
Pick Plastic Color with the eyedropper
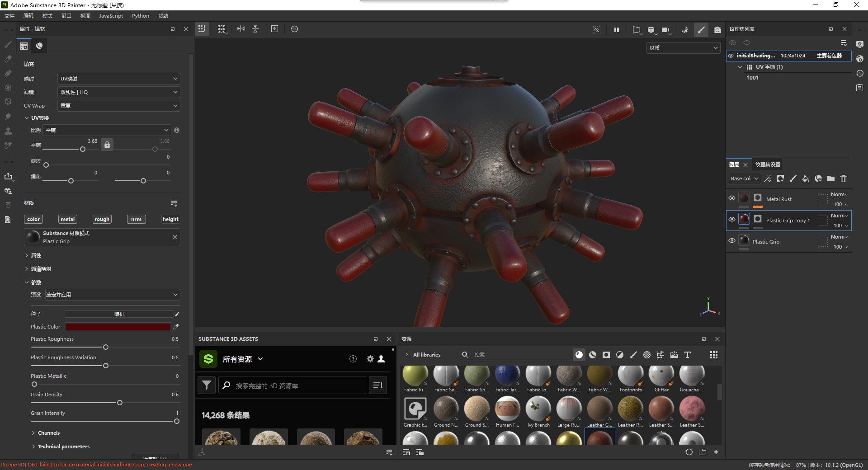click(x=176, y=326)
